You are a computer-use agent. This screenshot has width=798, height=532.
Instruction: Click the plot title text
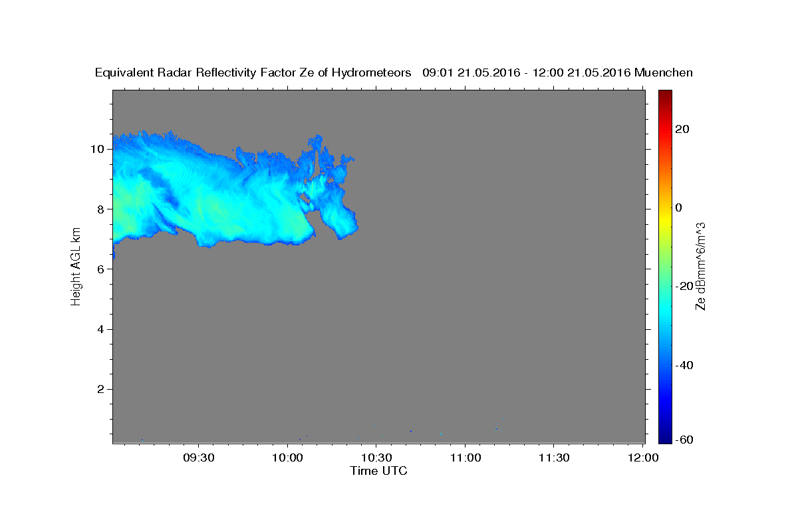394,72
